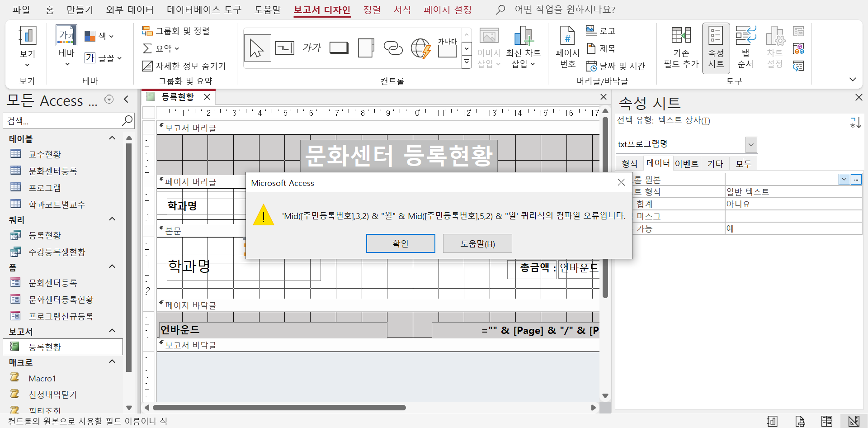Click the 로고 icon in the ribbon
This screenshot has height=428, width=868.
point(600,31)
